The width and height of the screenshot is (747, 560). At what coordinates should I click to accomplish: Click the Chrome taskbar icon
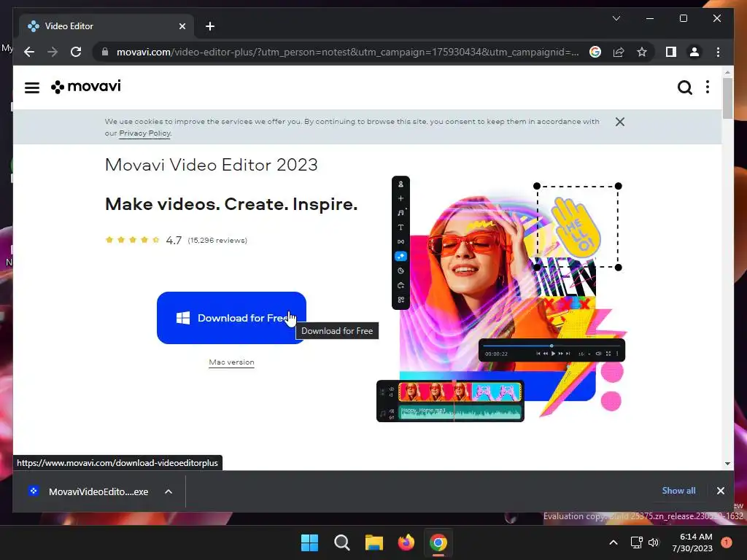tap(438, 542)
